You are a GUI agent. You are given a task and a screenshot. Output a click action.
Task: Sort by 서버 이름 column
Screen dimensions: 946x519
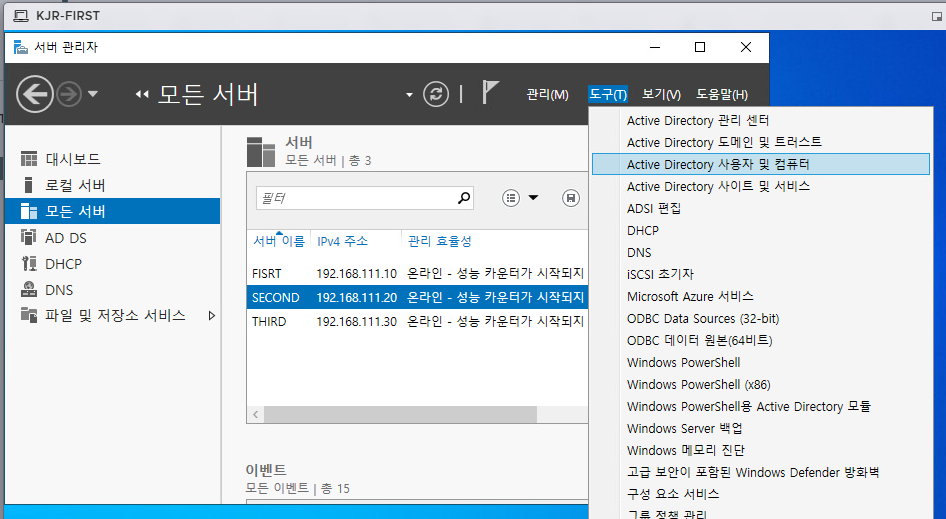tap(279, 241)
